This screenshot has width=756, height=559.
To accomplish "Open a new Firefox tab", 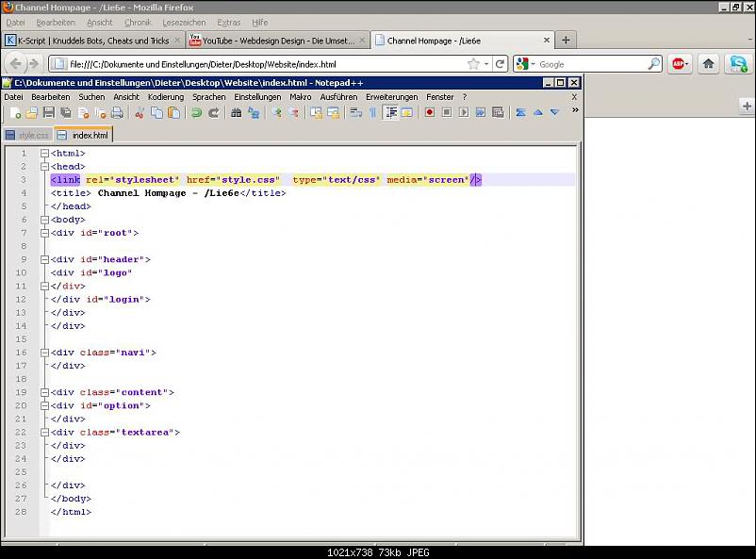I will click(566, 40).
